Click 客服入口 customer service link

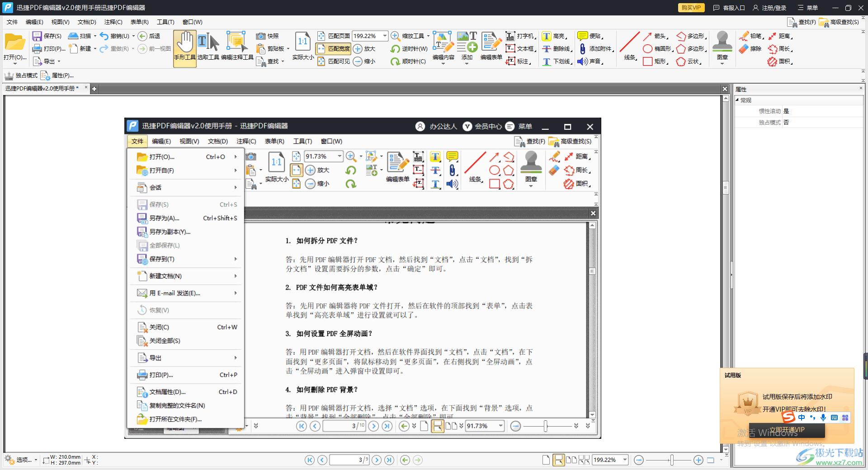(729, 8)
